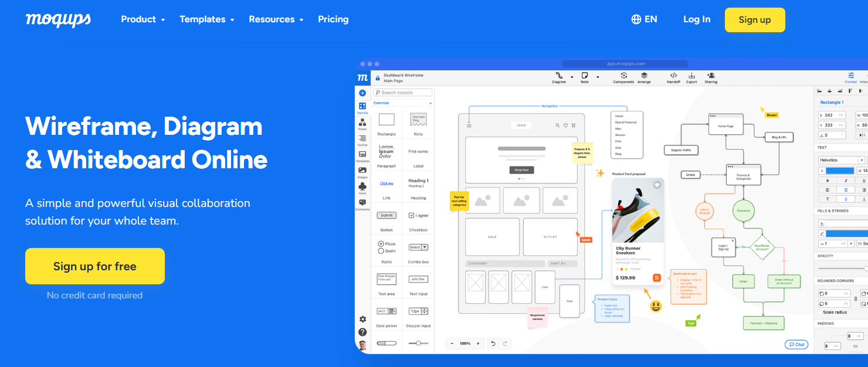Open the Stencils panel icon
Viewport: 868px width, 367px height.
click(x=362, y=107)
